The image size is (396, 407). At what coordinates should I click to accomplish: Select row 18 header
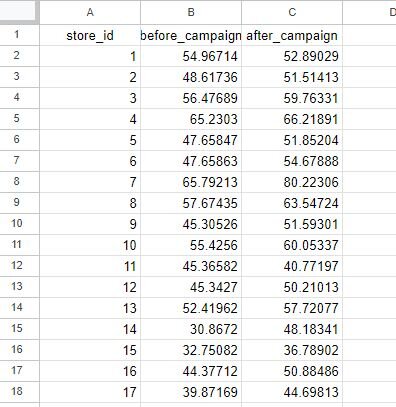pos(19,392)
